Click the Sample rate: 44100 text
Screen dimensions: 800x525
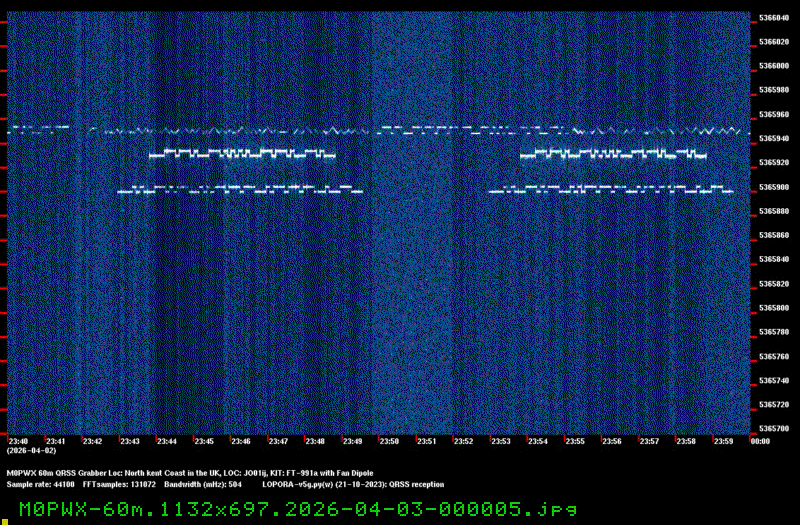(40, 484)
